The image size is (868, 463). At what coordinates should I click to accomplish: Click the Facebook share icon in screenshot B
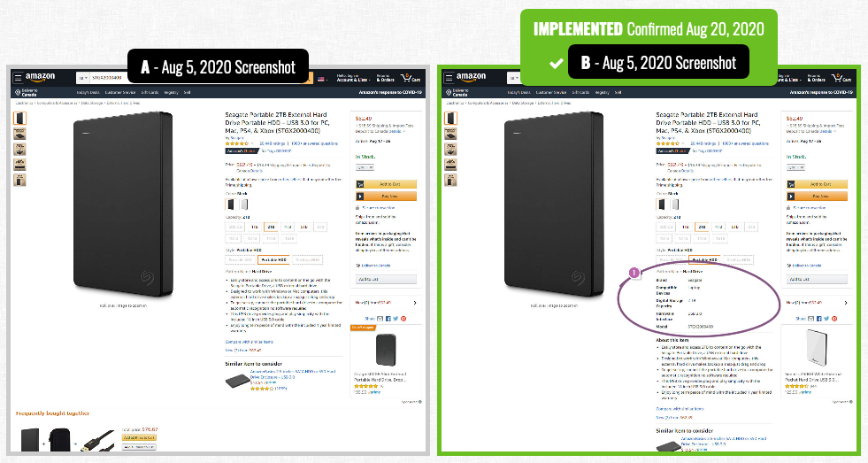coord(818,319)
